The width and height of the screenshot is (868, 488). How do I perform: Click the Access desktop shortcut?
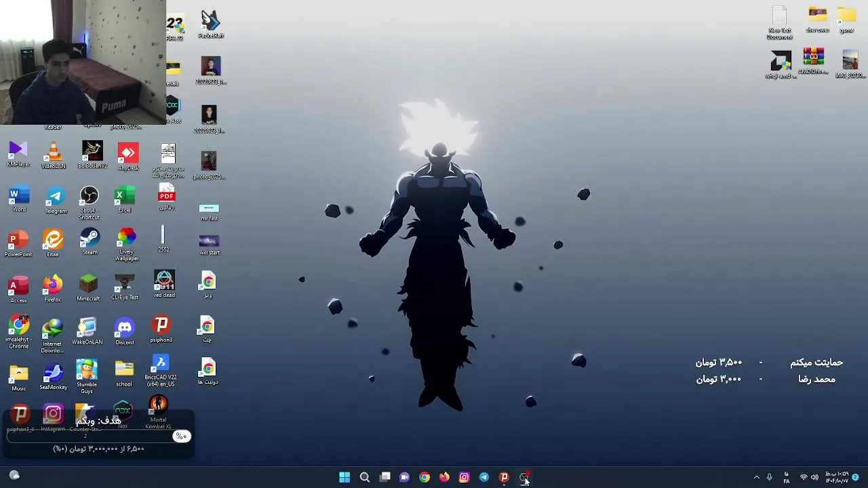pyautogui.click(x=19, y=289)
